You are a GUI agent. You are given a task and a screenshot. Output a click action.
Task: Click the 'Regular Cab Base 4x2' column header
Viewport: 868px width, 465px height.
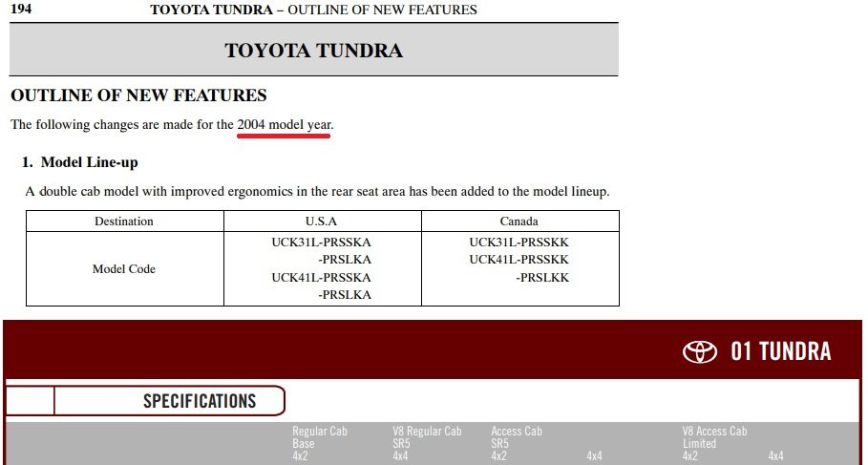point(320,443)
